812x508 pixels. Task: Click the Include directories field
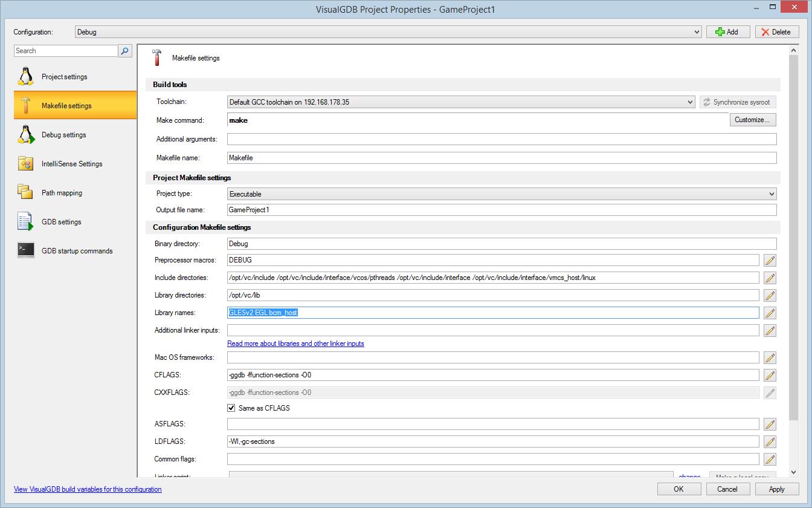pyautogui.click(x=493, y=278)
